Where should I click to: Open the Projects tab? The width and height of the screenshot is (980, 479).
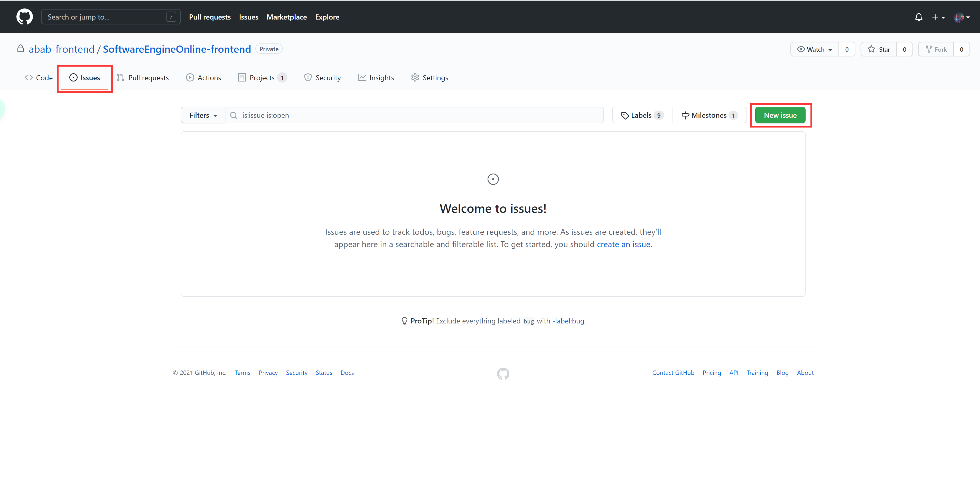[262, 78]
